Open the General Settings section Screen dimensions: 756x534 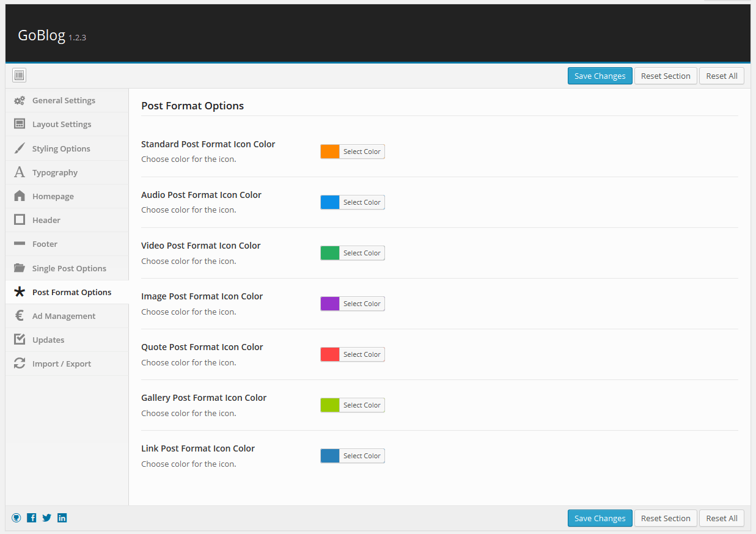click(x=67, y=100)
